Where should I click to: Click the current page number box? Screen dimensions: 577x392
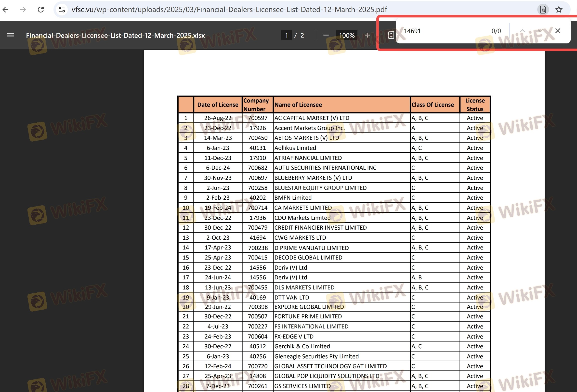click(x=286, y=35)
